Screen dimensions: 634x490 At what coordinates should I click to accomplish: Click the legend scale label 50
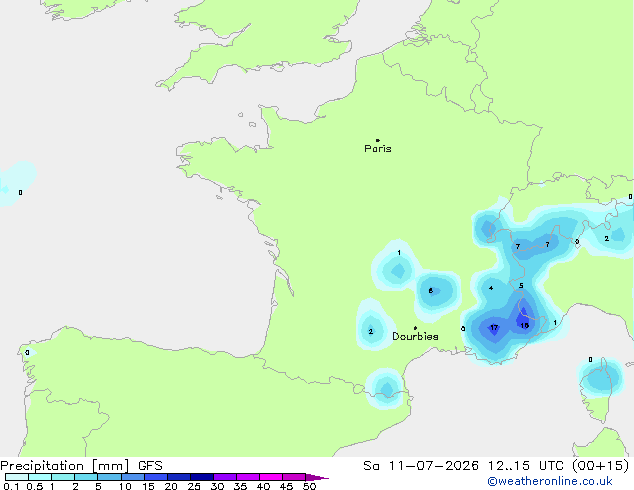pyautogui.click(x=309, y=486)
